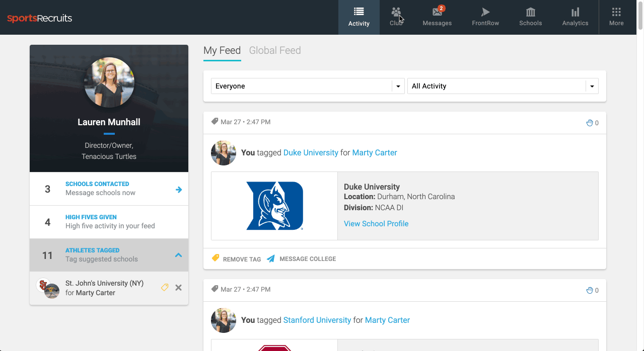Open the More apps grid
Screen dimensions: 644x351
click(616, 17)
